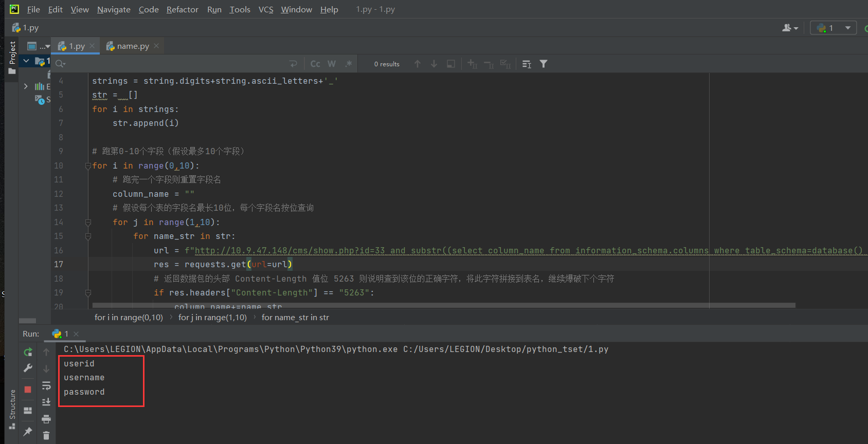Collapse fold marker at line 15

88,236
